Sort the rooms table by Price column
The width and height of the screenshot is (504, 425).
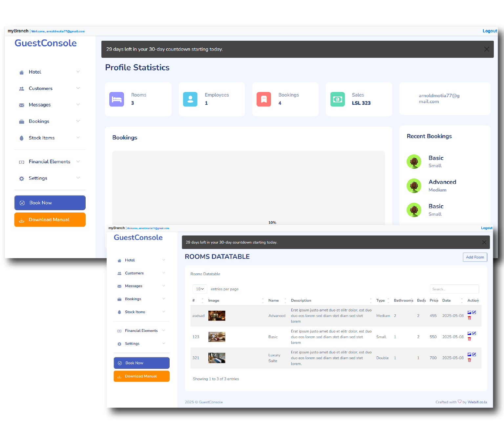click(x=434, y=301)
